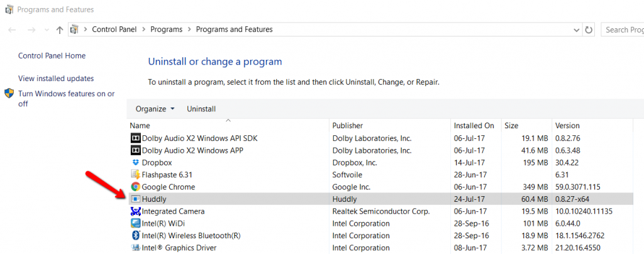Click the Control Panel icon in address bar
Image resolution: width=644 pixels, height=254 pixels.
(74, 30)
